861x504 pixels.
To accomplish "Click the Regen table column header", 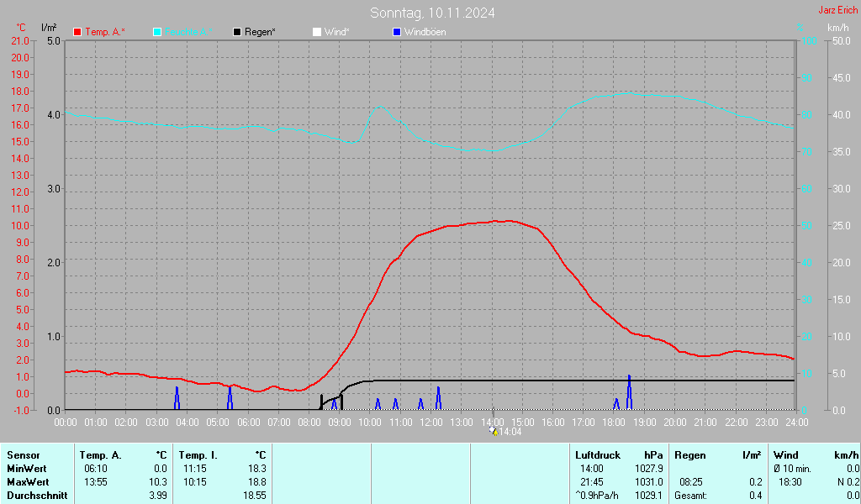I will tap(690, 454).
